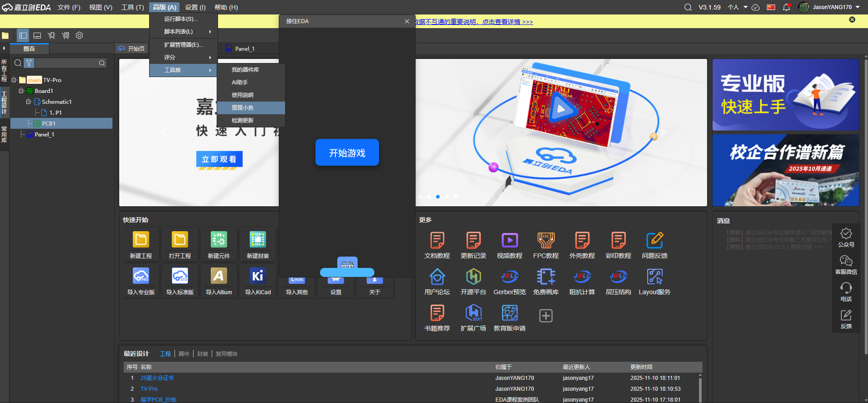This screenshot has width=868, height=403.
Task: Open the 视频教程 video tutorial icon
Action: pos(510,240)
